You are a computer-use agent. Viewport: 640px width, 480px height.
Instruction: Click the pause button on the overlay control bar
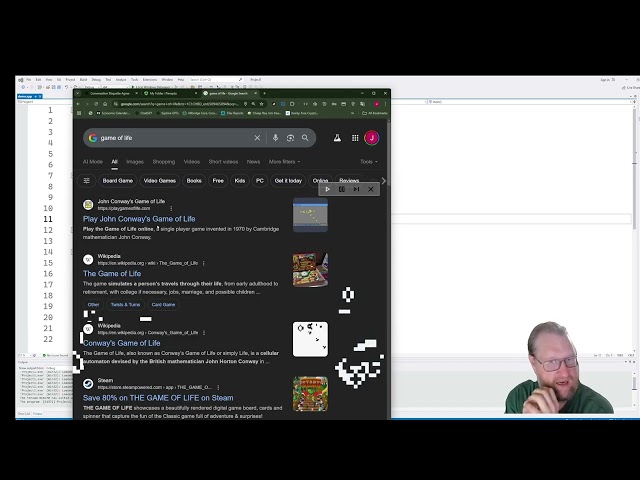[342, 189]
